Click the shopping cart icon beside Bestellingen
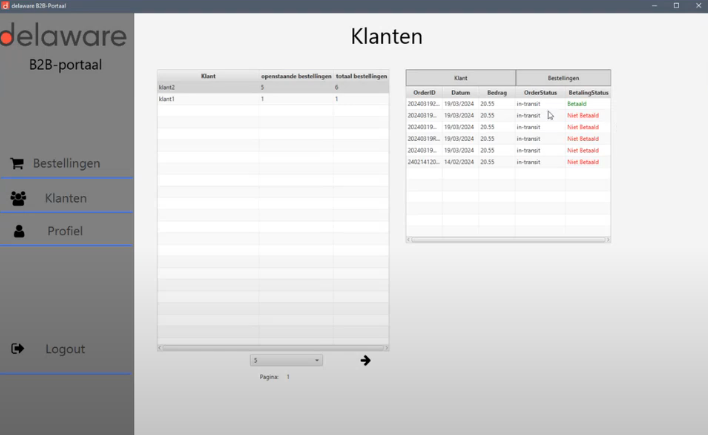 [x=17, y=163]
